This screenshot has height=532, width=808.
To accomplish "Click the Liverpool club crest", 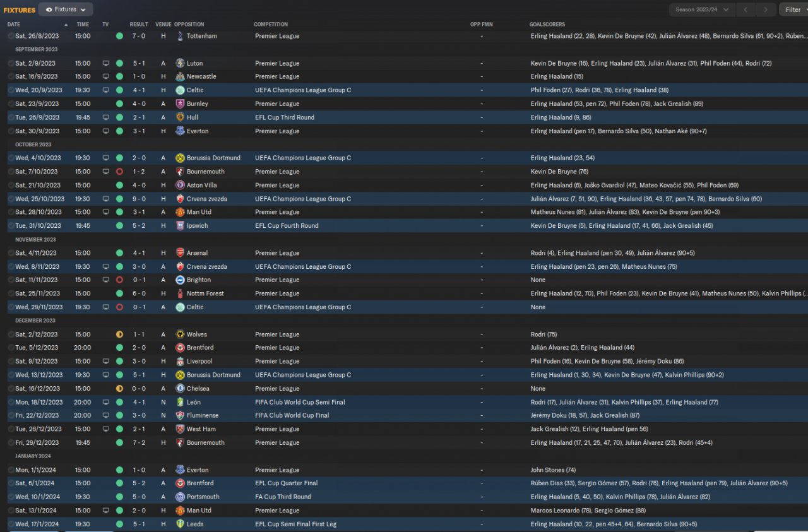I will [180, 361].
